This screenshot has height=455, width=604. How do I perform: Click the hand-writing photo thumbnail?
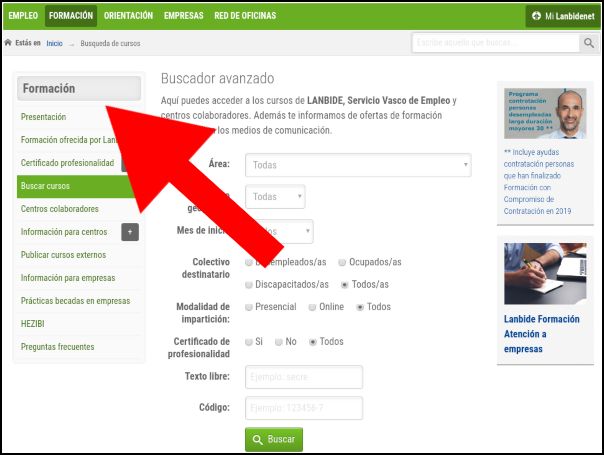click(x=545, y=274)
